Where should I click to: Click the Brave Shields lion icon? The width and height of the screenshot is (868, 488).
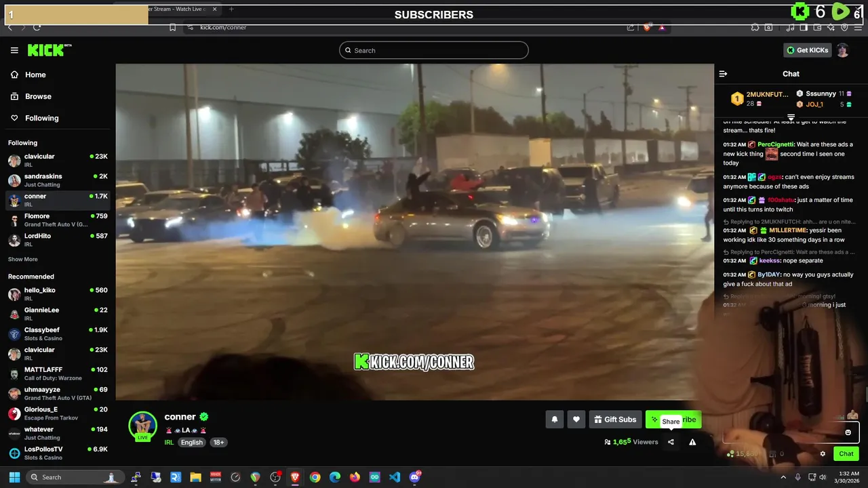point(647,27)
